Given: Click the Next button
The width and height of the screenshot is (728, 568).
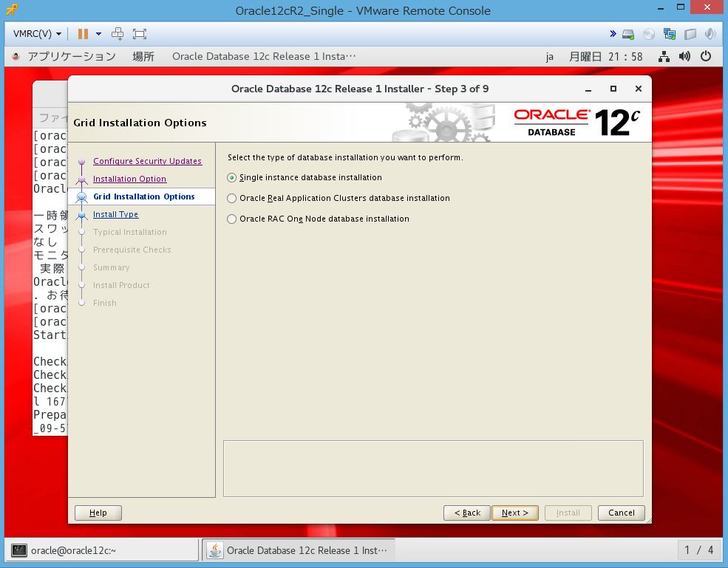Looking at the screenshot, I should pyautogui.click(x=515, y=513).
